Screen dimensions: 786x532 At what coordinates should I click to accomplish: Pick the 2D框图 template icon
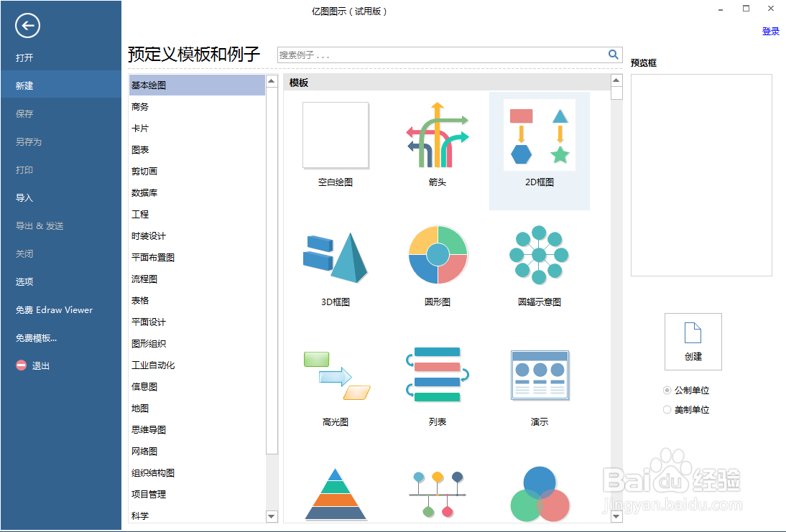(x=540, y=135)
